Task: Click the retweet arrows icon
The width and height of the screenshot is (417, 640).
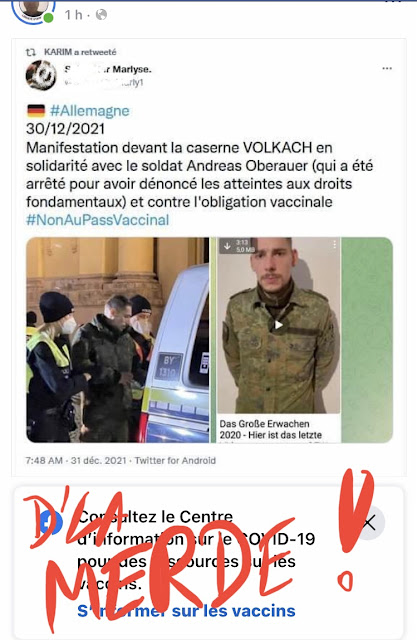Action: (31, 52)
